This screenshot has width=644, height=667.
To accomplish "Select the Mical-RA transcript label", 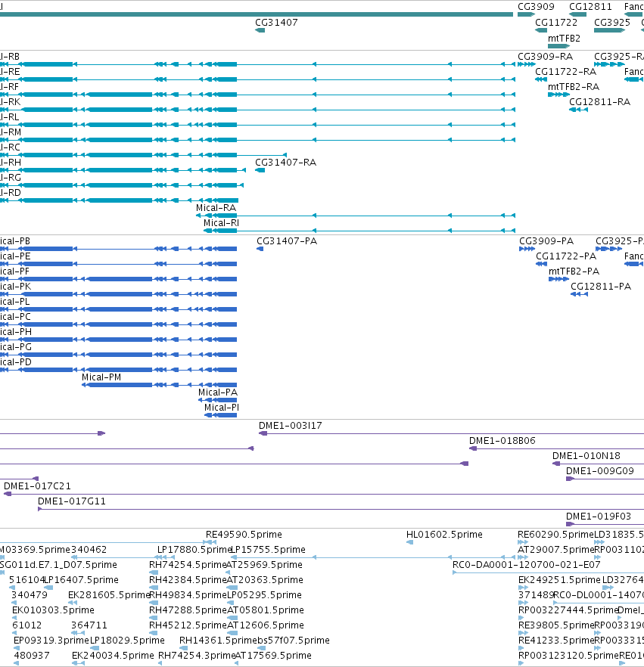I will pyautogui.click(x=216, y=207).
